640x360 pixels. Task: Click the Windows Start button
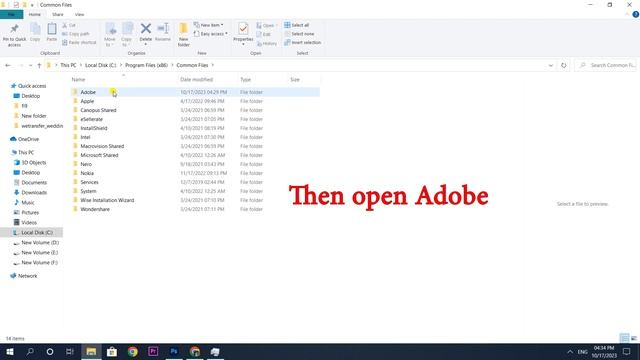coord(9,351)
